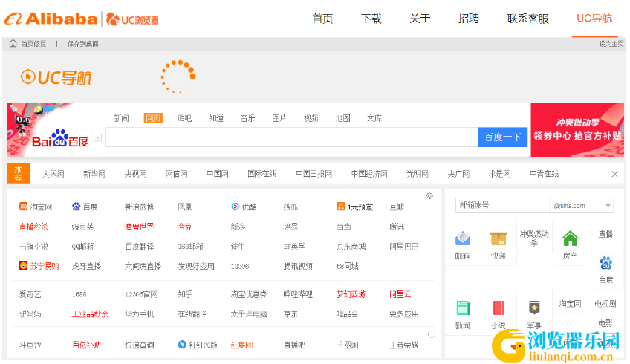Click the UC导航 orange logo

click(x=56, y=77)
